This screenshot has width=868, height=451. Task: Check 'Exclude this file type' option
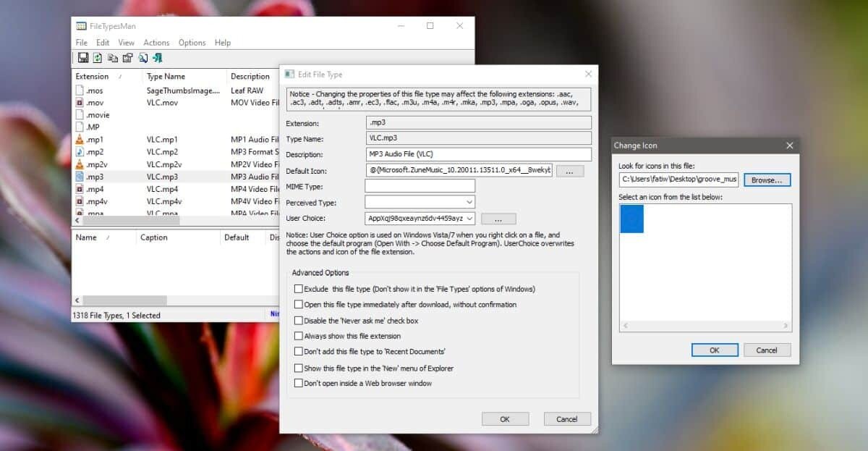coord(298,288)
